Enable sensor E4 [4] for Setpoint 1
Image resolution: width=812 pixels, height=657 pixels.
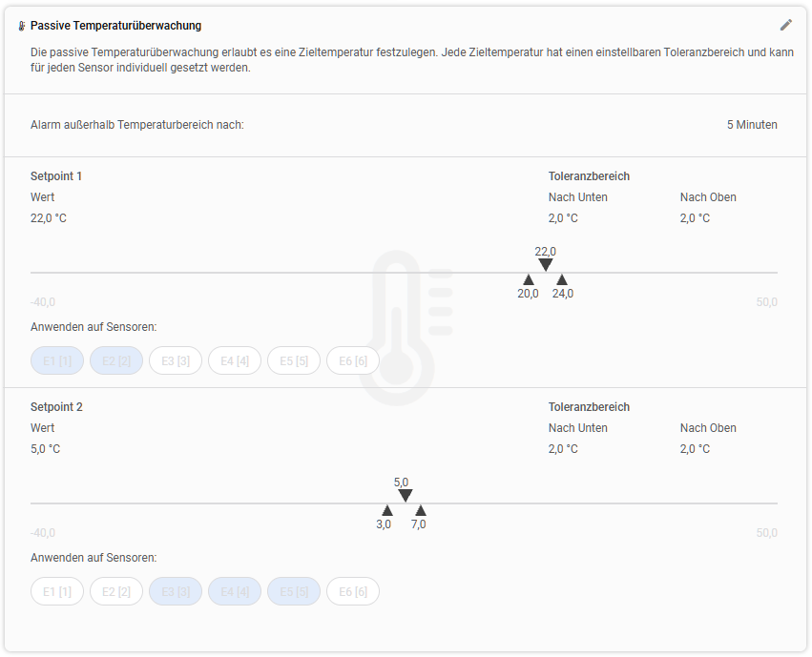tap(234, 360)
